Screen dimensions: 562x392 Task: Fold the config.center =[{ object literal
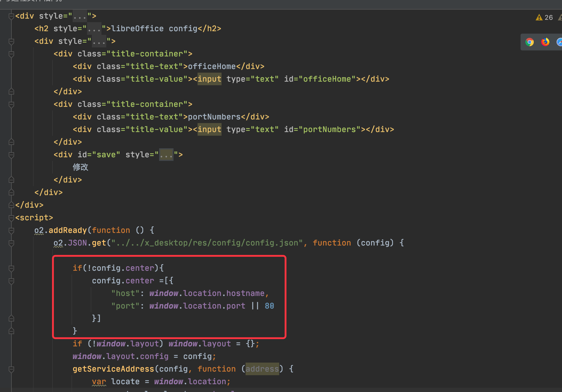click(x=11, y=281)
